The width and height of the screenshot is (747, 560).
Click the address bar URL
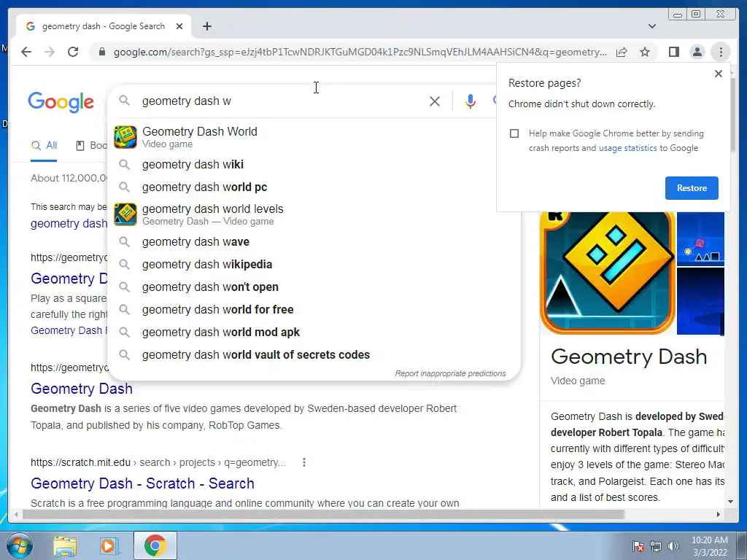point(360,52)
